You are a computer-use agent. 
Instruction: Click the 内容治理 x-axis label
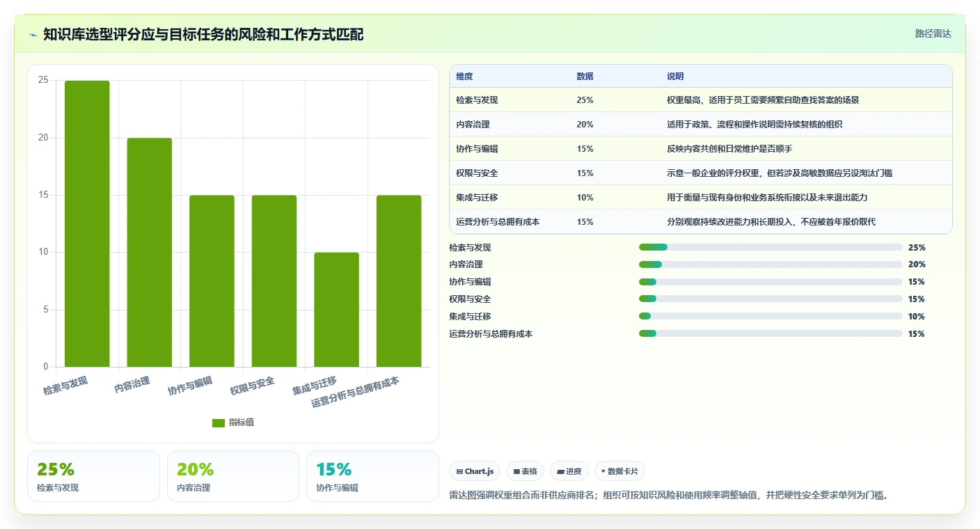pos(132,384)
